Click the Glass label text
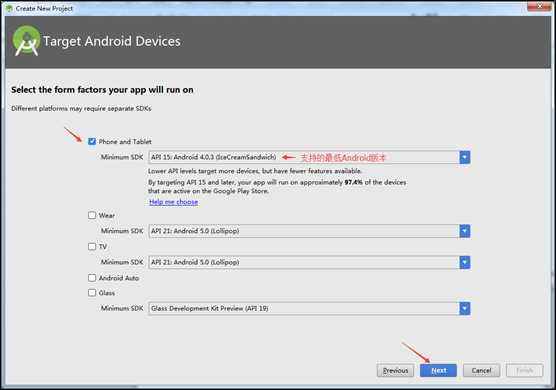556x390 pixels. click(107, 293)
